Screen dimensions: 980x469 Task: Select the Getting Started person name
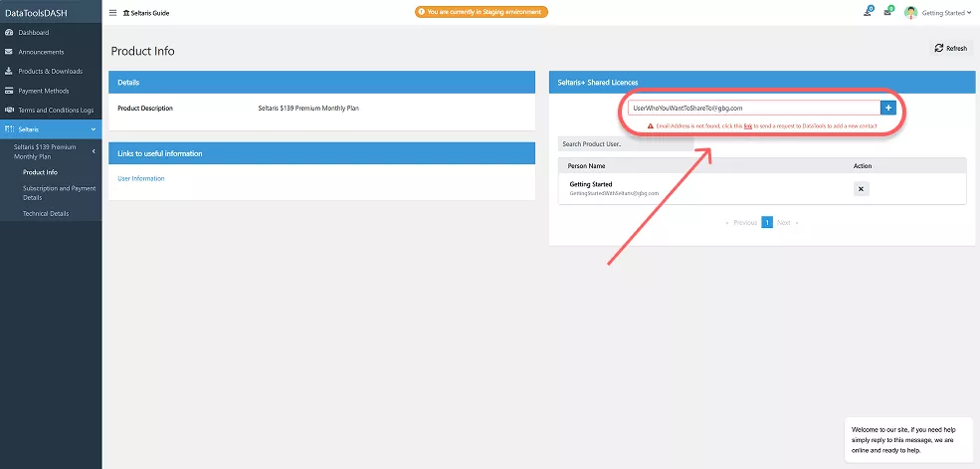(x=591, y=184)
